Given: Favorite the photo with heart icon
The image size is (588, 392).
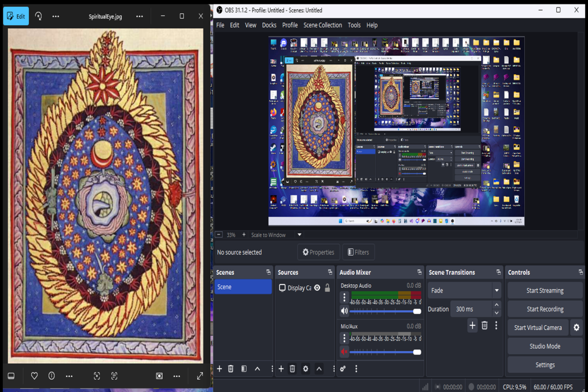Looking at the screenshot, I should (x=34, y=376).
